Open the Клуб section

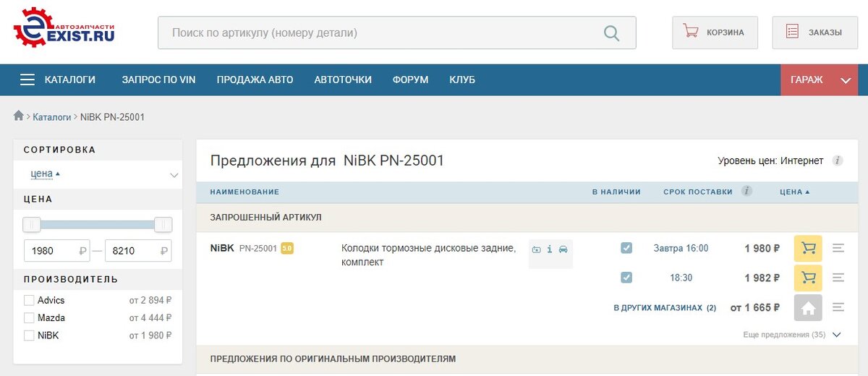462,80
